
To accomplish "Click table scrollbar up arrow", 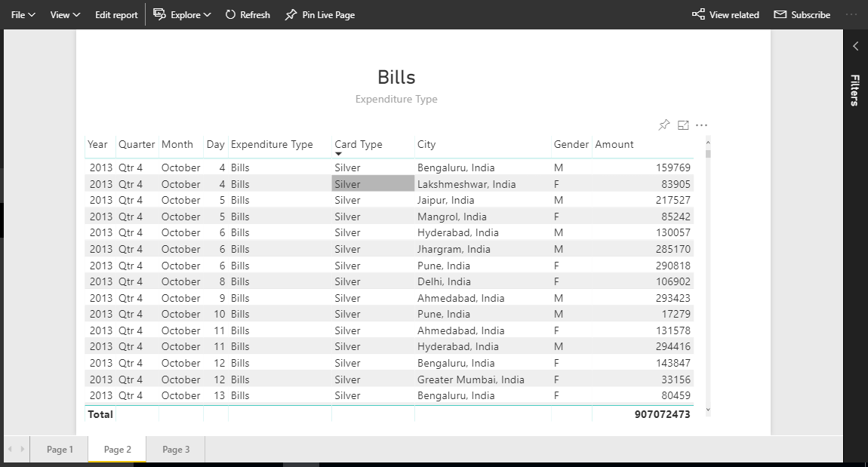I will [x=708, y=142].
